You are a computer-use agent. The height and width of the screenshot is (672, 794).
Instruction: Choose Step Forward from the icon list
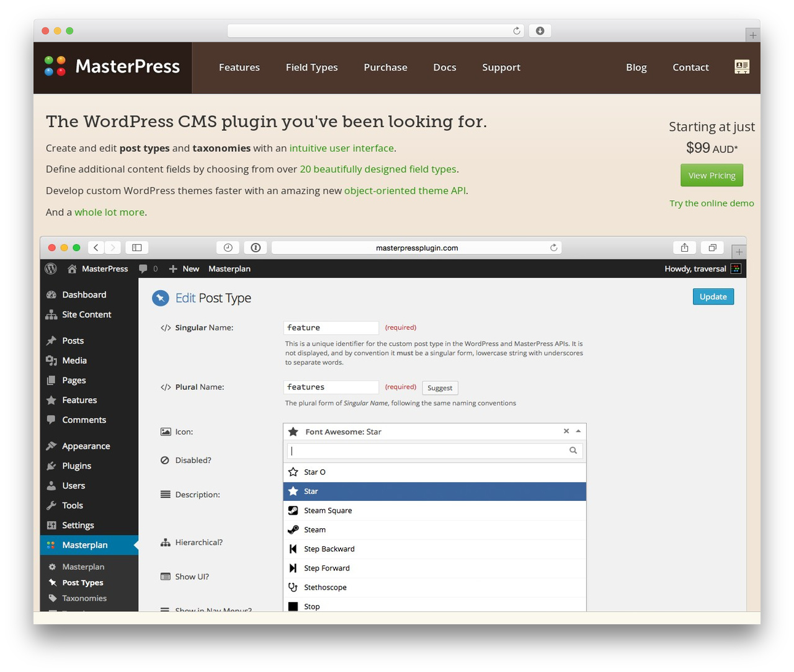click(435, 568)
